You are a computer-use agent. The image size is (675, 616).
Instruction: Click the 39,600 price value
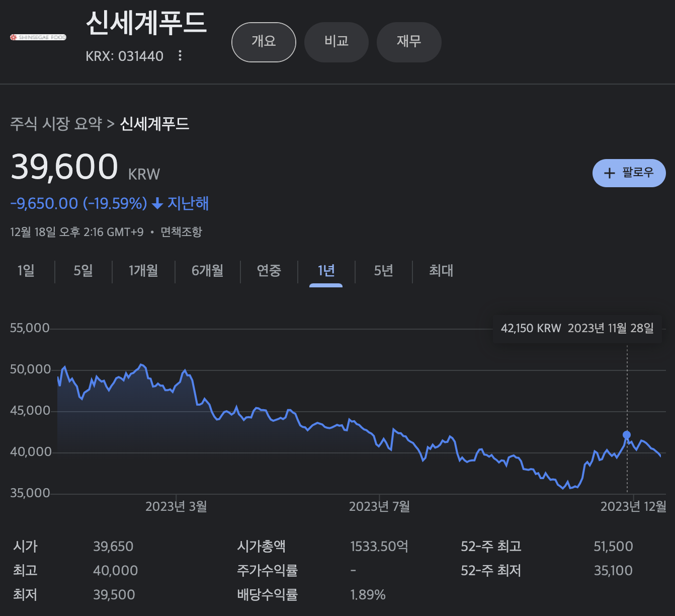(x=64, y=167)
